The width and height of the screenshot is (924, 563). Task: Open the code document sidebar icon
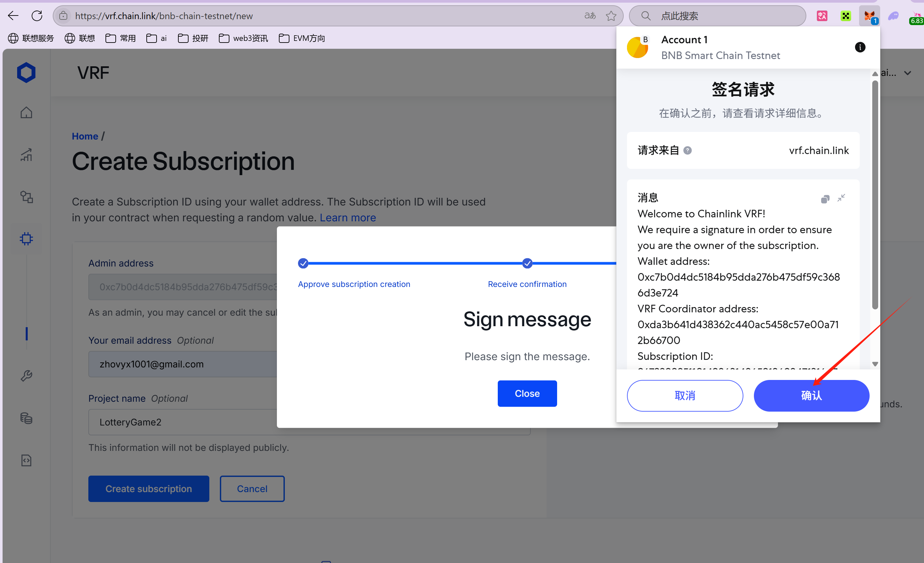click(26, 460)
